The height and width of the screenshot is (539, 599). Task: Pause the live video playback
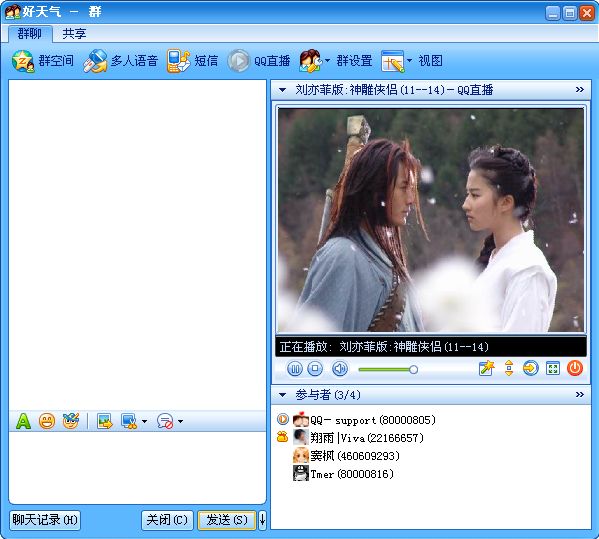295,369
